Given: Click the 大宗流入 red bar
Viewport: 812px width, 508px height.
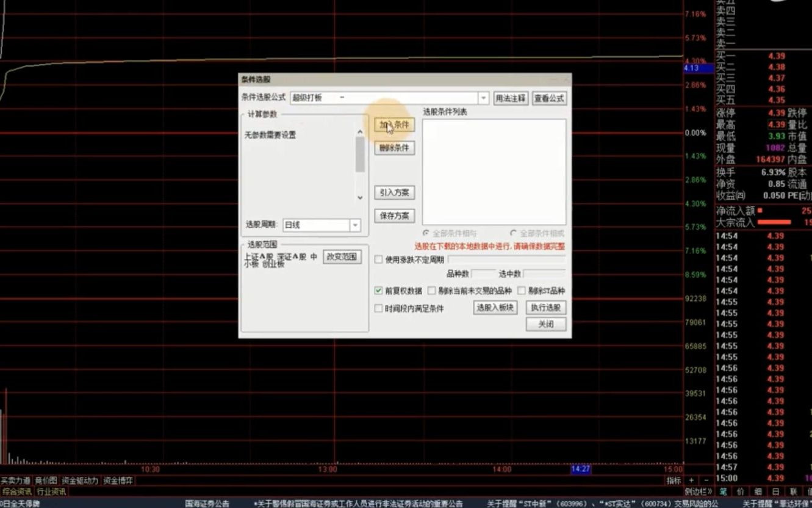Looking at the screenshot, I should (x=774, y=222).
